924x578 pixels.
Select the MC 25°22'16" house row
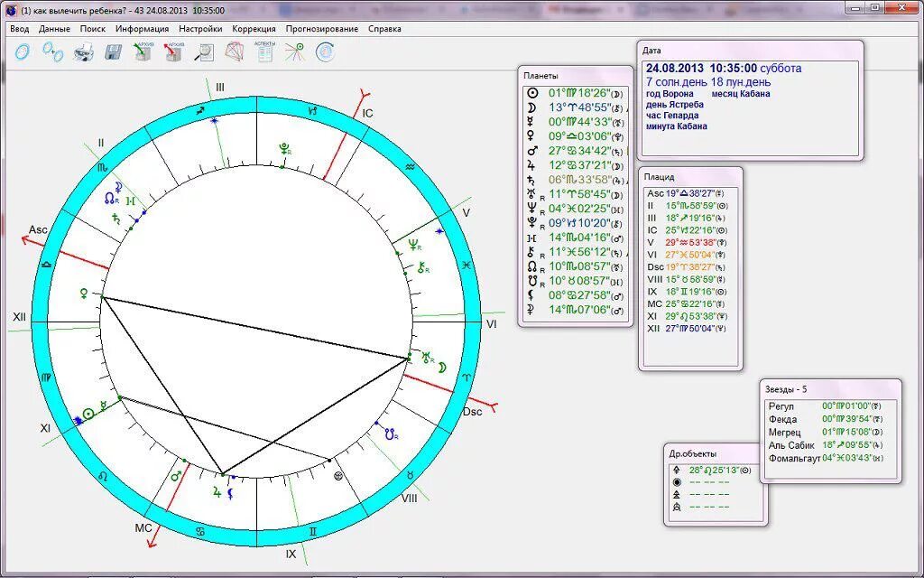pyautogui.click(x=689, y=303)
